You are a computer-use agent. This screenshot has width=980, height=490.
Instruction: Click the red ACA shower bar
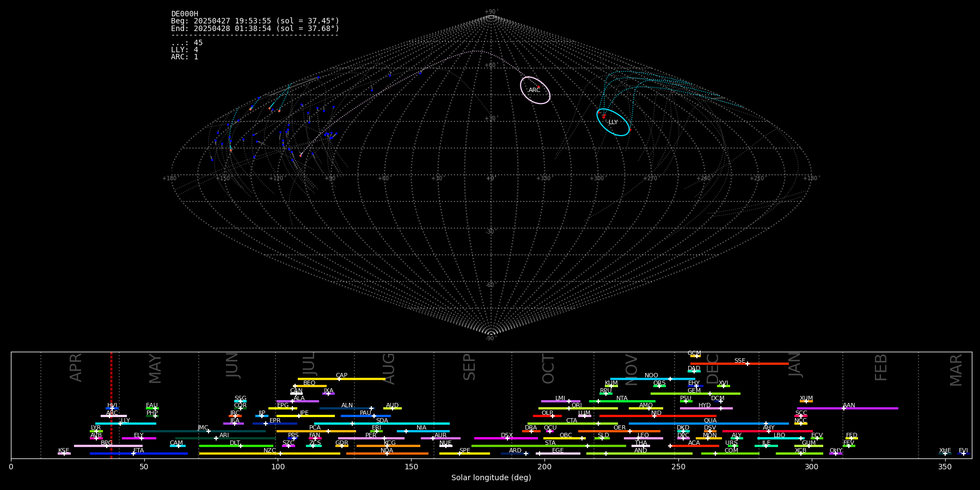coord(694,446)
